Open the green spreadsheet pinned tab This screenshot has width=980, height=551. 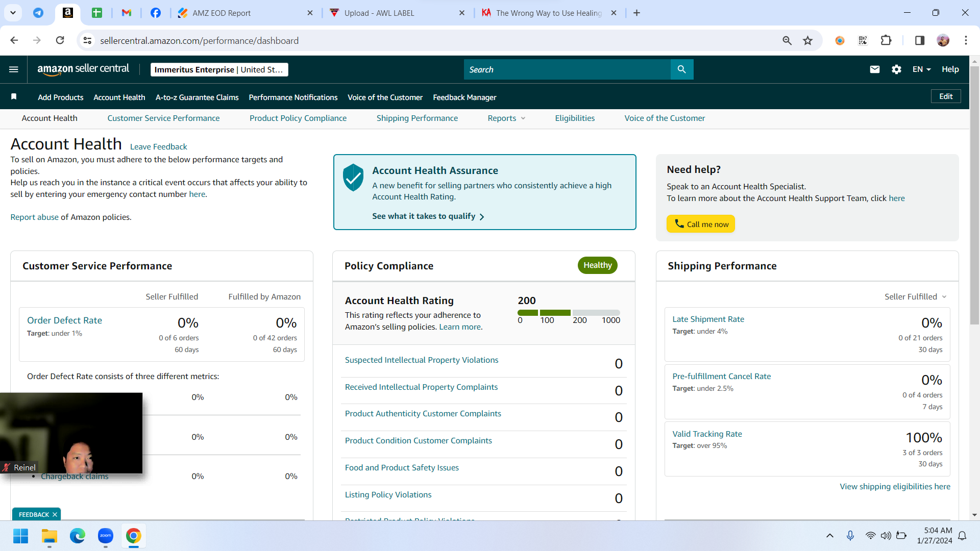[97, 13]
